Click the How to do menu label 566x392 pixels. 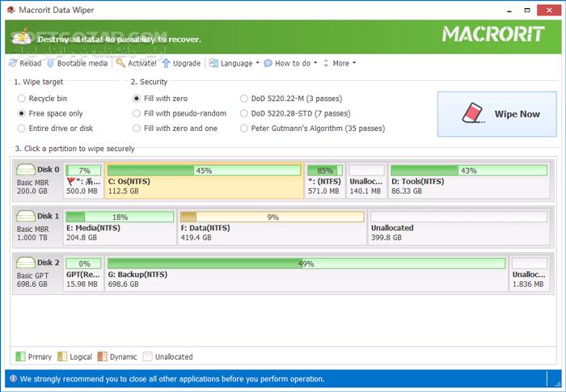(293, 63)
